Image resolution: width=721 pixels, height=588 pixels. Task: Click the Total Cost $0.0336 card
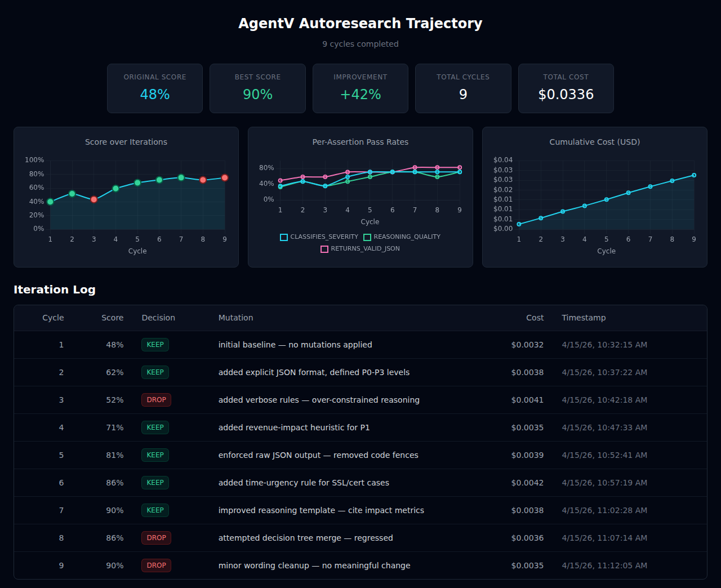tap(566, 88)
